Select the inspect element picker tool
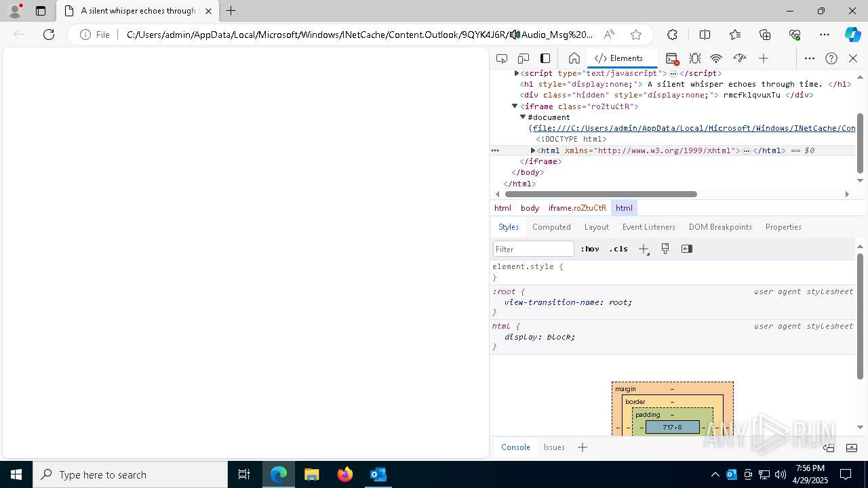The image size is (868, 488). tap(502, 58)
